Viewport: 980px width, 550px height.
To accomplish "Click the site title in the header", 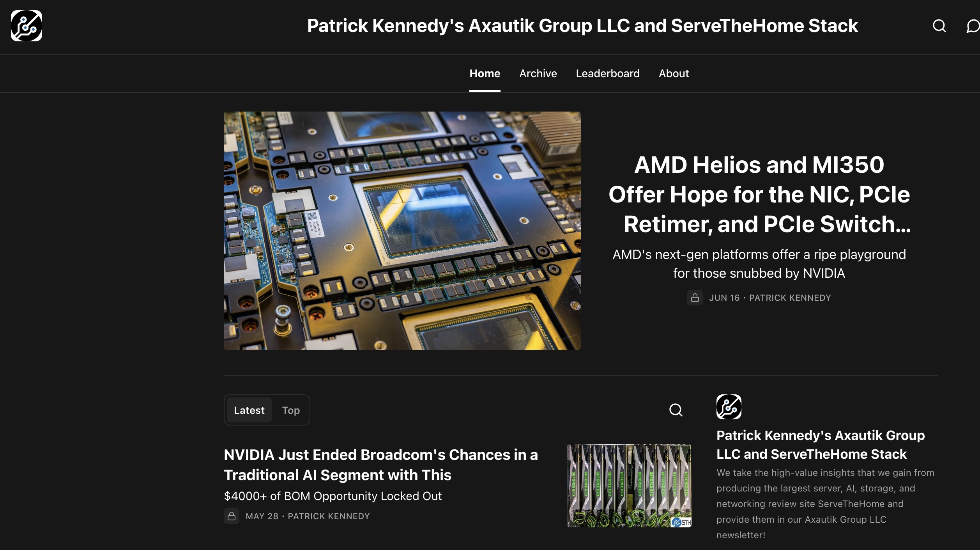I will pyautogui.click(x=582, y=26).
